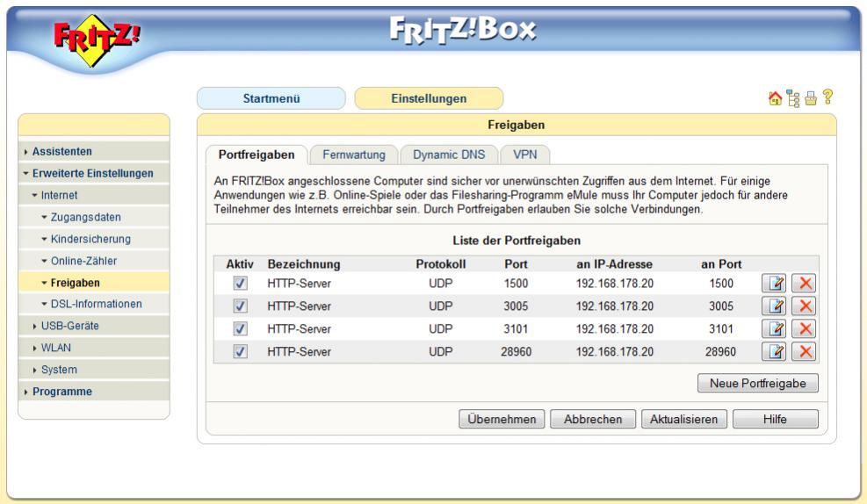
Task: Open the Dynamic DNS tab
Action: click(x=449, y=155)
